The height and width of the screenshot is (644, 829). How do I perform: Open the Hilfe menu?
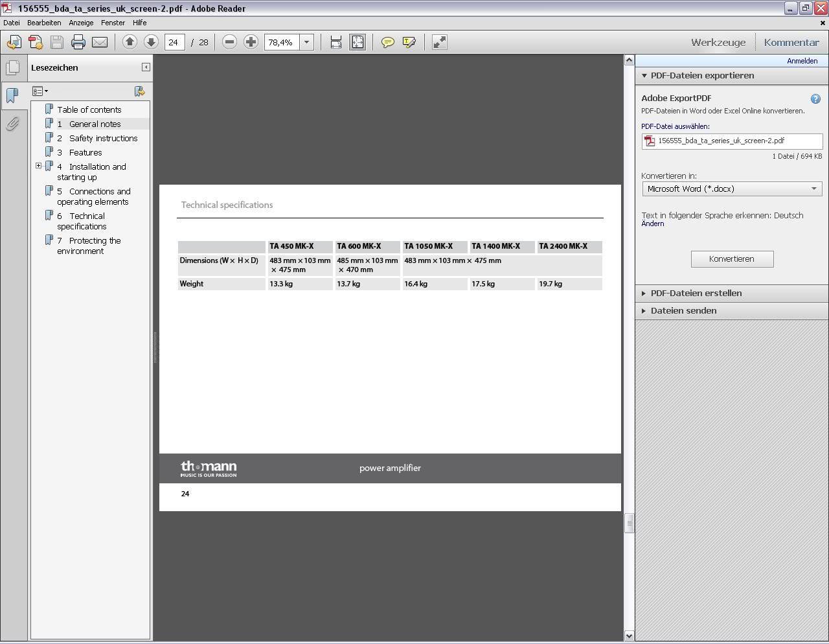139,23
